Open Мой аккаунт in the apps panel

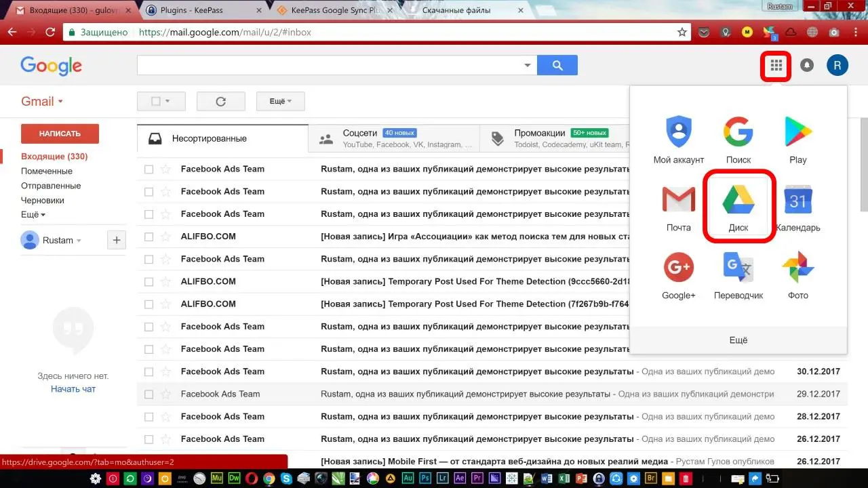679,140
